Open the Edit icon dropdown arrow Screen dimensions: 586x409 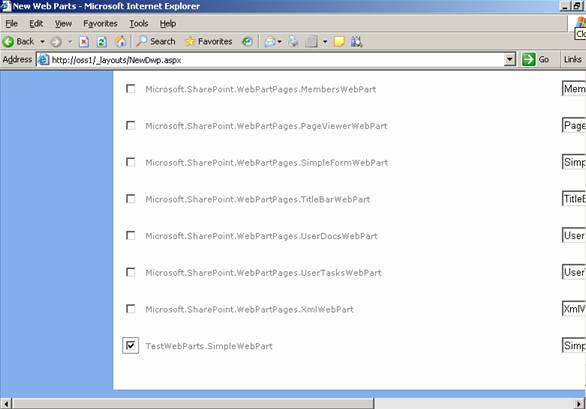tap(325, 41)
